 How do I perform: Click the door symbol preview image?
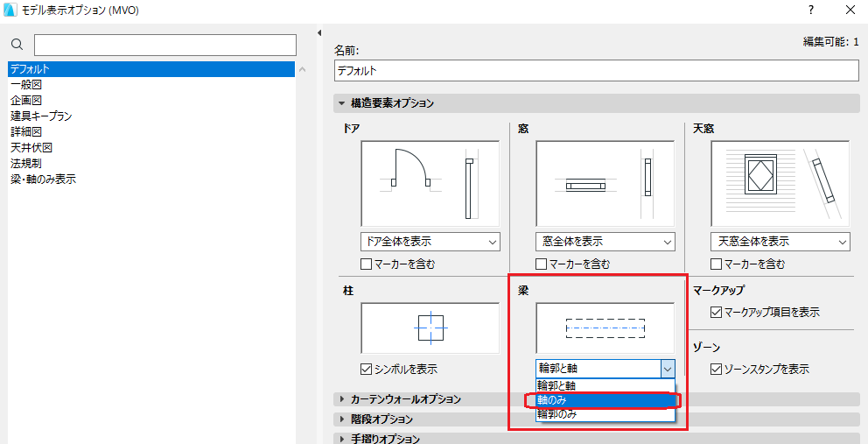[430, 184]
